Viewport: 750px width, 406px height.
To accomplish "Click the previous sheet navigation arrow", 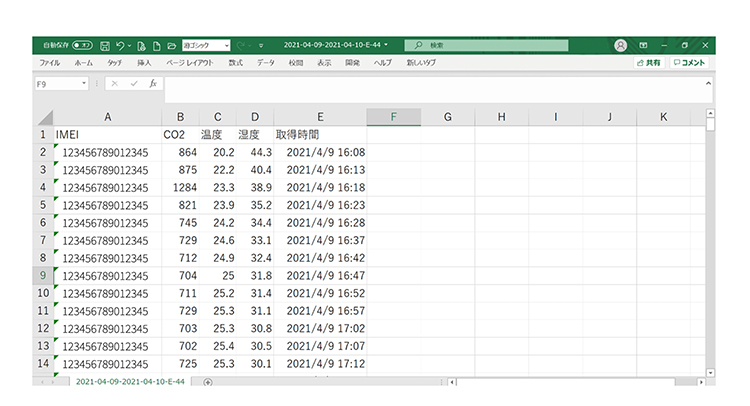I will 43,382.
